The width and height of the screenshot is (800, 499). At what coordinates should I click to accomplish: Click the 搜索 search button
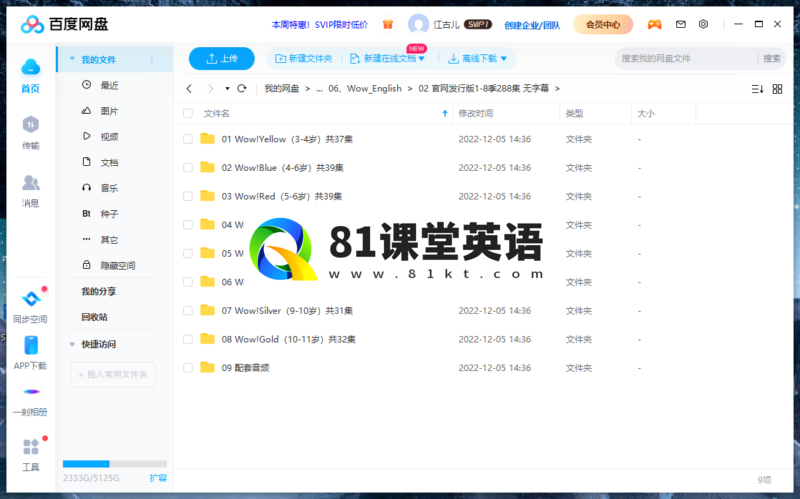[771, 59]
